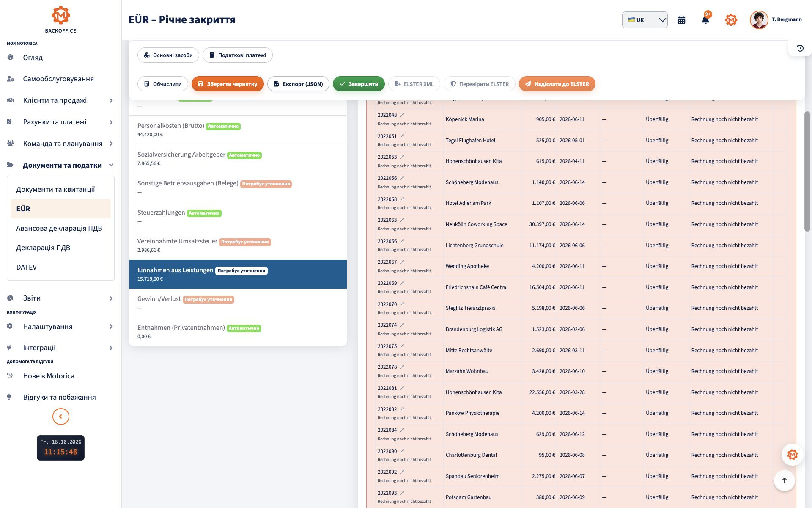Image resolution: width=812 pixels, height=508 pixels.
Task: Expand Інтеграції menu
Action: click(x=60, y=348)
